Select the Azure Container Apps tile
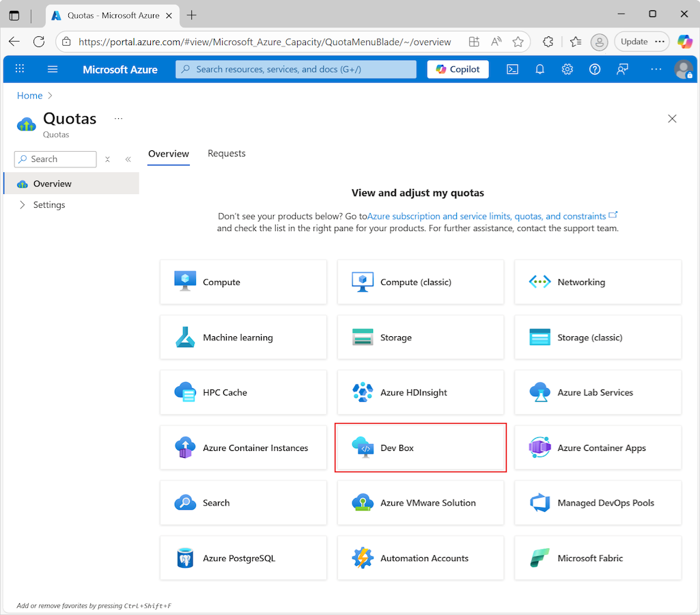Viewport: 700px width, 615px height. coord(598,448)
